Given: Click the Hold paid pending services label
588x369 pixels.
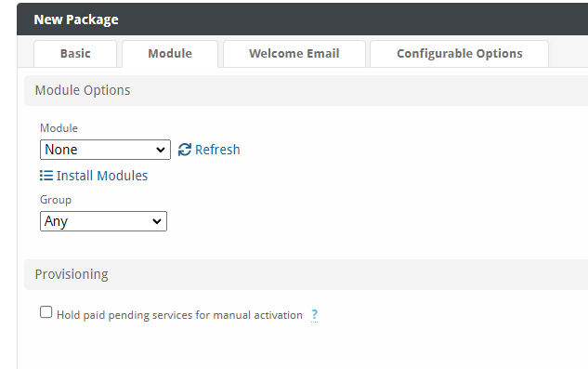Looking at the screenshot, I should [x=179, y=315].
